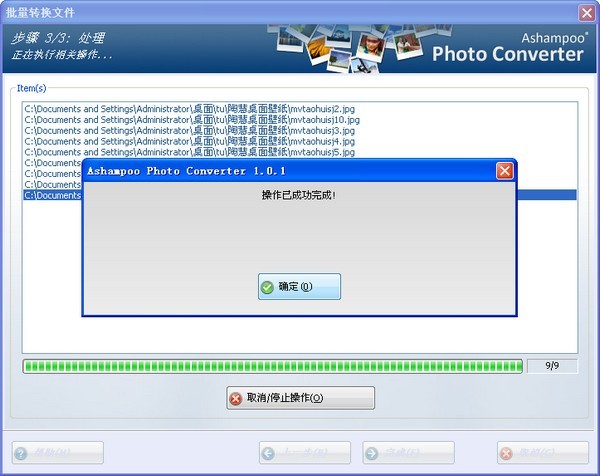Click the green conversion progress bar
The image size is (600, 476).
[x=273, y=366]
